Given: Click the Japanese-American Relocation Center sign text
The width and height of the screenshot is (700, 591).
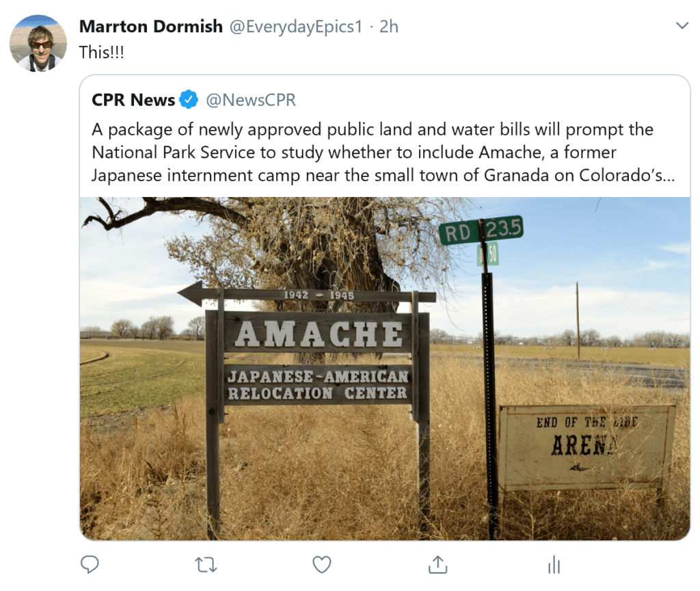Looking at the screenshot, I should pos(318,384).
